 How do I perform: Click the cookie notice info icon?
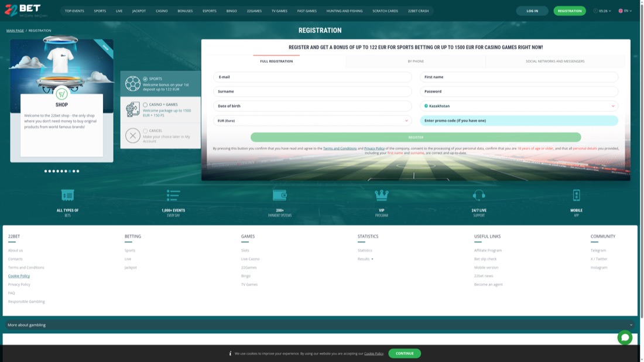[230, 353]
